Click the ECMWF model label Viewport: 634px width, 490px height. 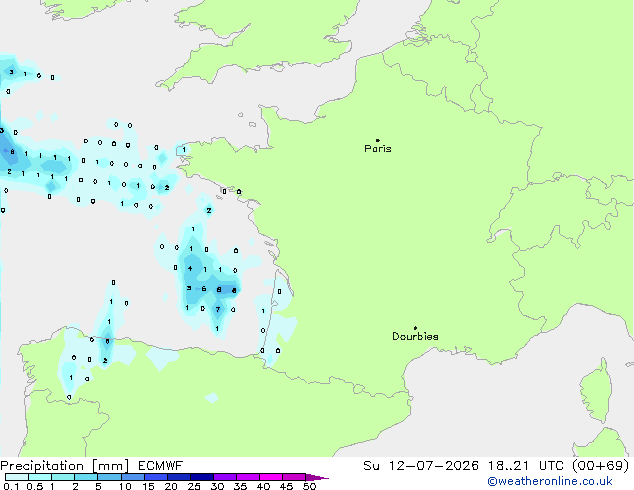pyautogui.click(x=161, y=466)
